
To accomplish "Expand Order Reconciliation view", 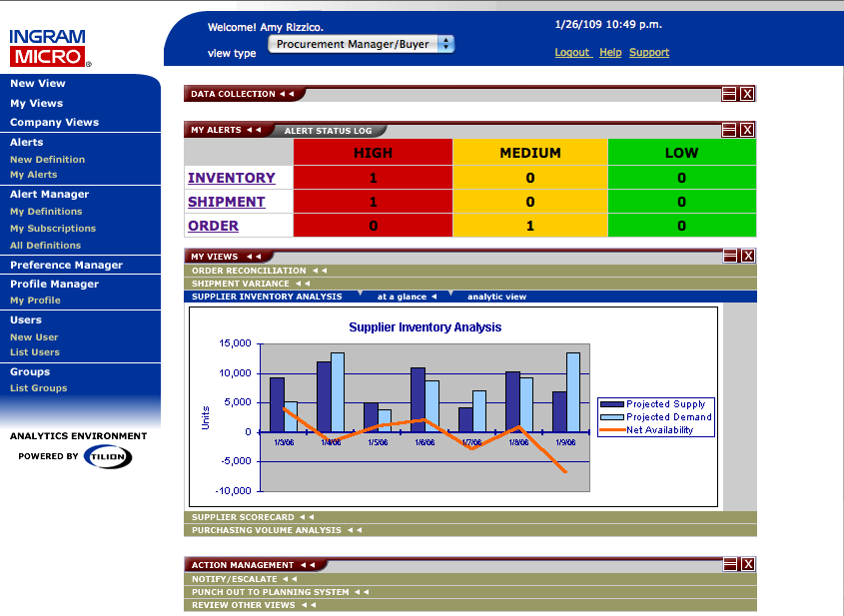I will [x=470, y=271].
